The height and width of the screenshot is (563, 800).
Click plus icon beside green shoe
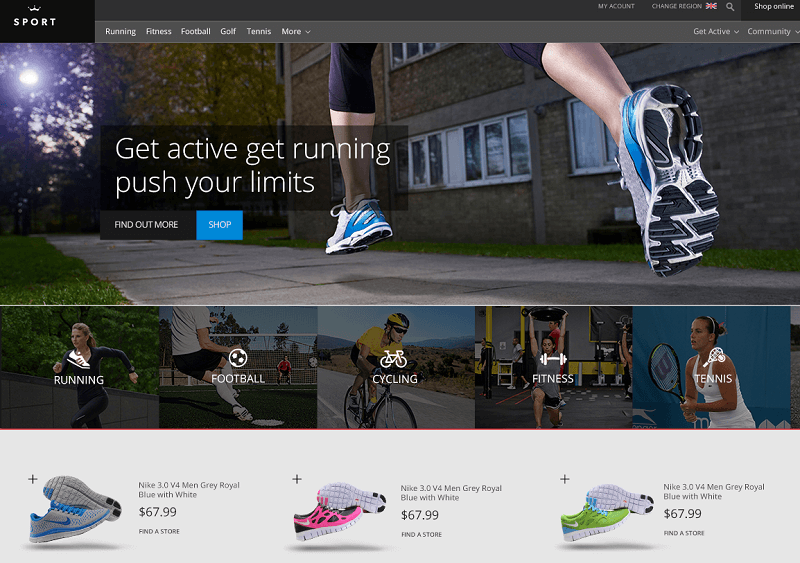565,479
